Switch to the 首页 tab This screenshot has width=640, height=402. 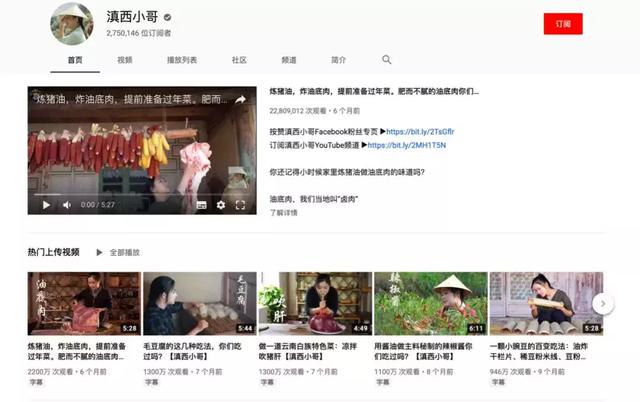tap(75, 60)
